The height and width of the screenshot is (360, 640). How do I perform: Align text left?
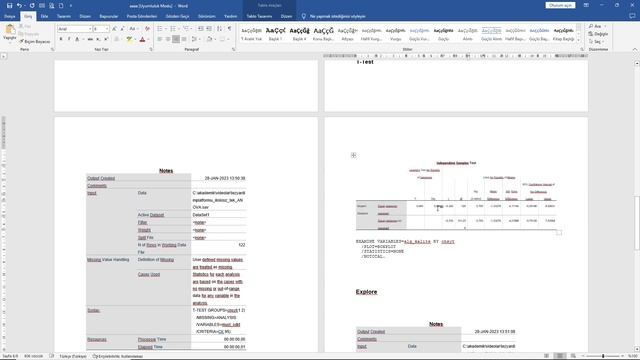pos(160,39)
